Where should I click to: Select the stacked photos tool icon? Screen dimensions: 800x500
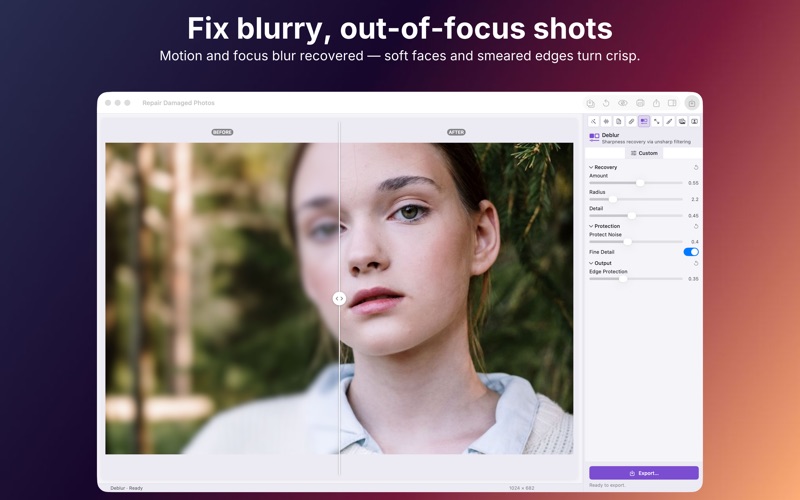682,121
